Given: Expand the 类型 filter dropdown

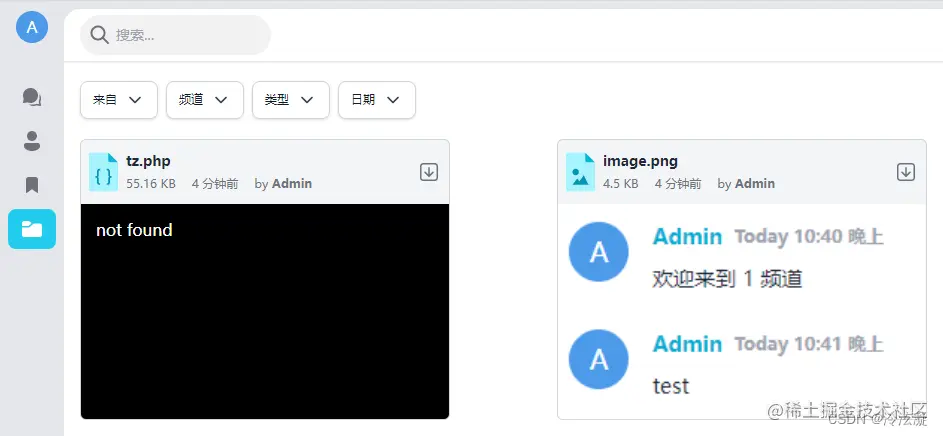Looking at the screenshot, I should (290, 100).
